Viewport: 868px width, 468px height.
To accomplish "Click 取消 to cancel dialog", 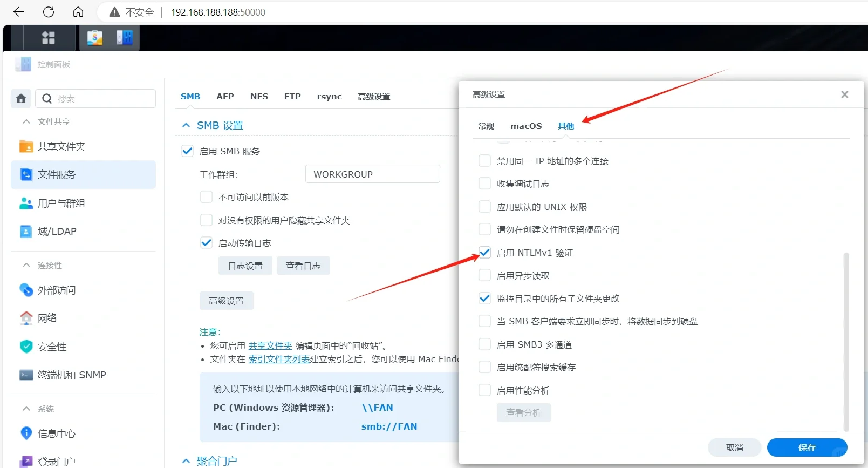I will tap(734, 447).
